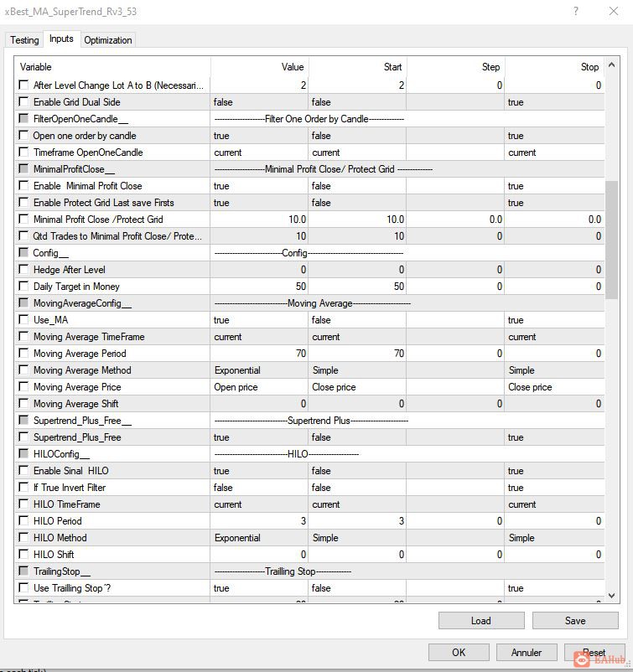Open Moving Average TimeFrame value dropdown
The image size is (633, 672).
(x=259, y=337)
